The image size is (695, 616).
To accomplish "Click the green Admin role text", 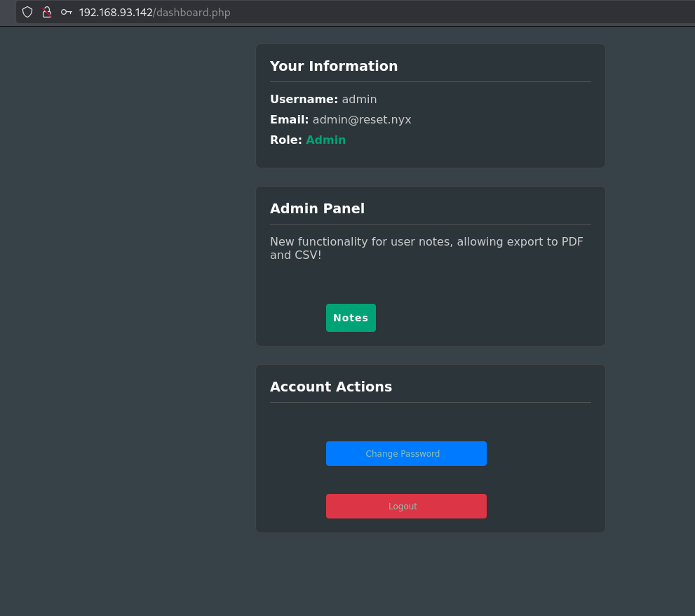I will [325, 140].
